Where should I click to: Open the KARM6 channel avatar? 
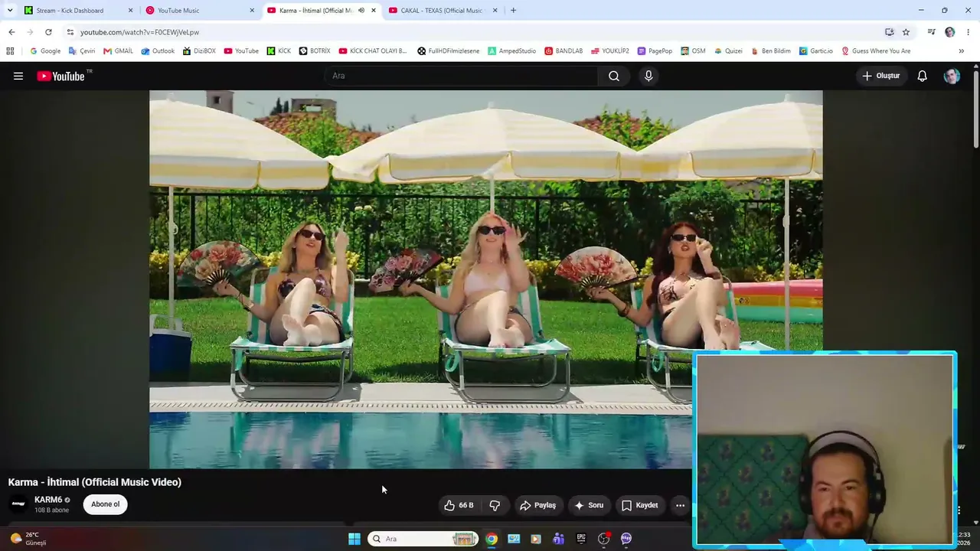pos(18,504)
